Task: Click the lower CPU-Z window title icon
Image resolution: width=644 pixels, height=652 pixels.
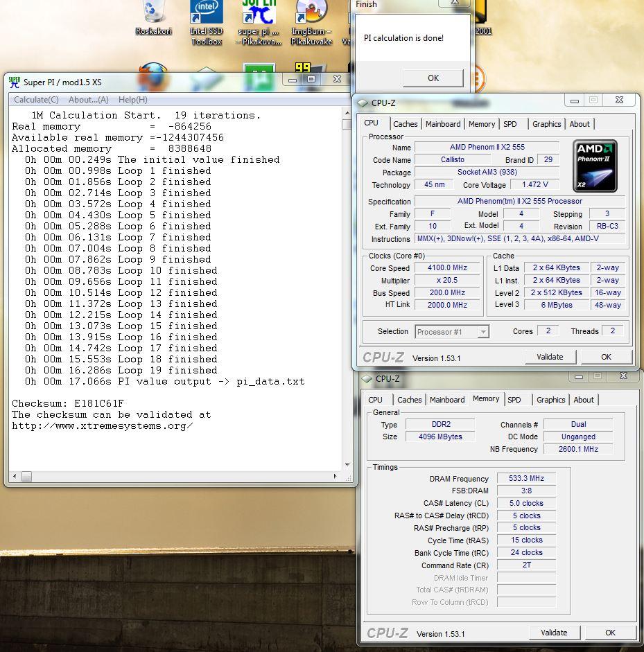Action: (x=367, y=378)
